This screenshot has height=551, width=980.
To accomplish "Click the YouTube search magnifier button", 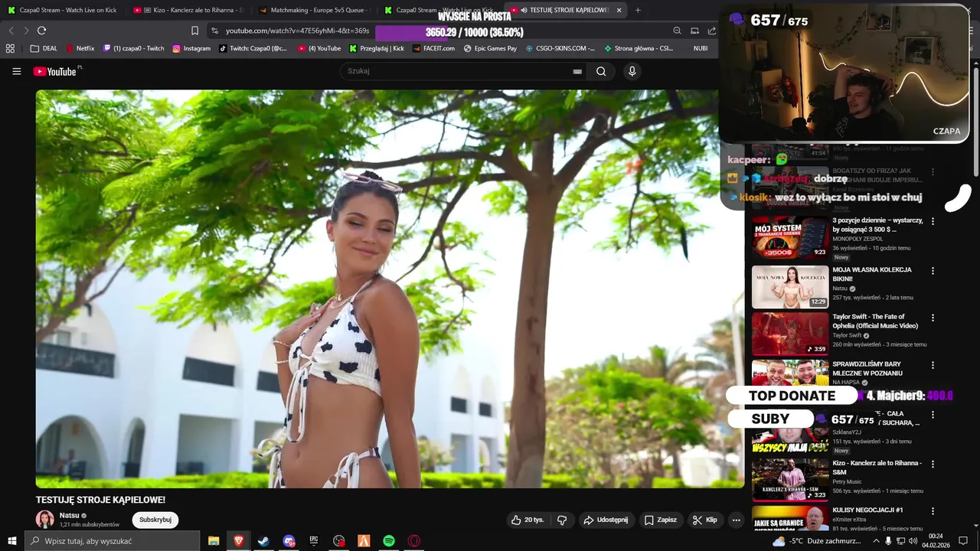I will (x=601, y=71).
